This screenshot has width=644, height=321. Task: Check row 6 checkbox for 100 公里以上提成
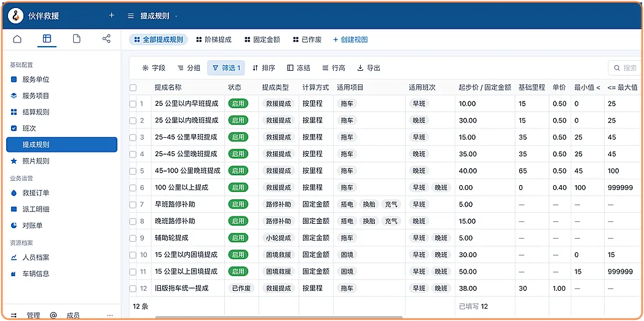coord(133,188)
